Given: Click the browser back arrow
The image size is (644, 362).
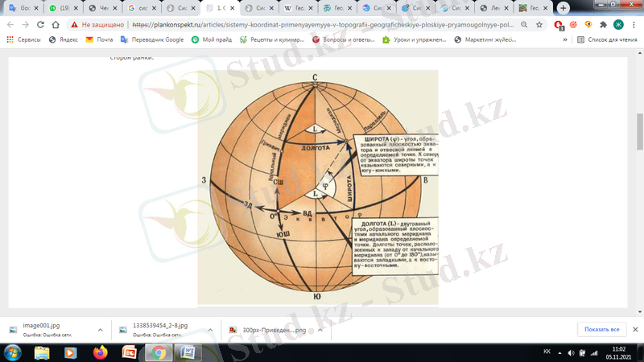Looking at the screenshot, I should 10,25.
